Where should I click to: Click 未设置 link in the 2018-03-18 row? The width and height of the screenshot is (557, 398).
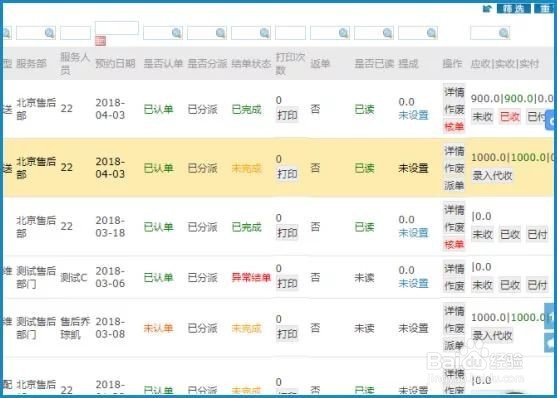[x=413, y=233]
